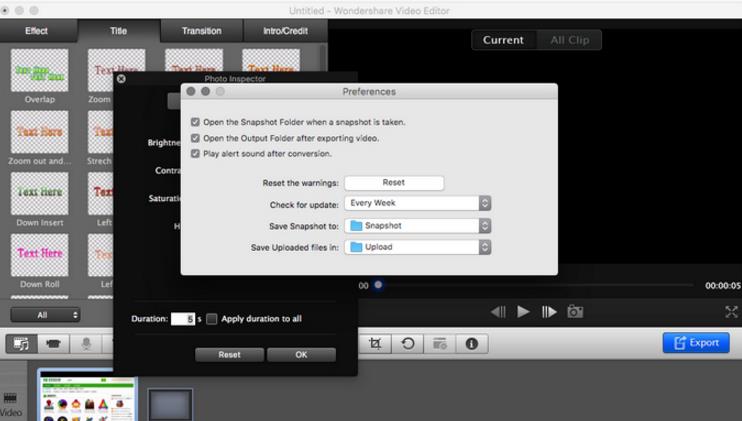Select the All Clip preview mode

(x=570, y=40)
